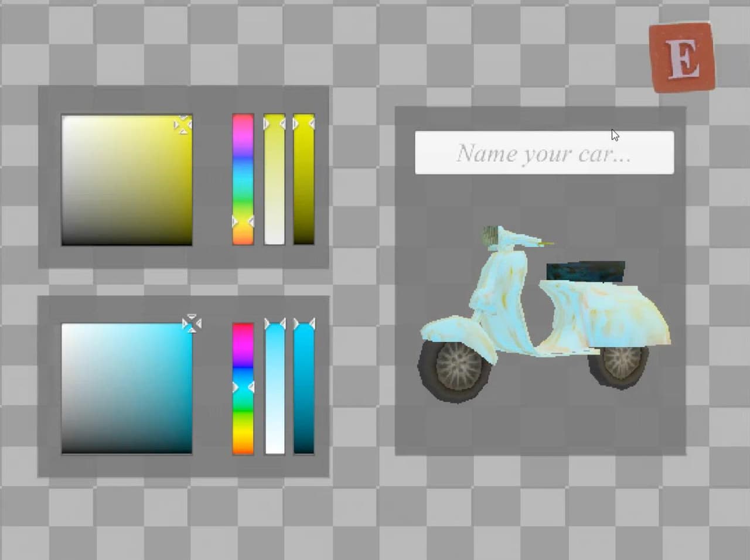This screenshot has width=750, height=560.
Task: Click the red E block icon
Action: coord(682,57)
